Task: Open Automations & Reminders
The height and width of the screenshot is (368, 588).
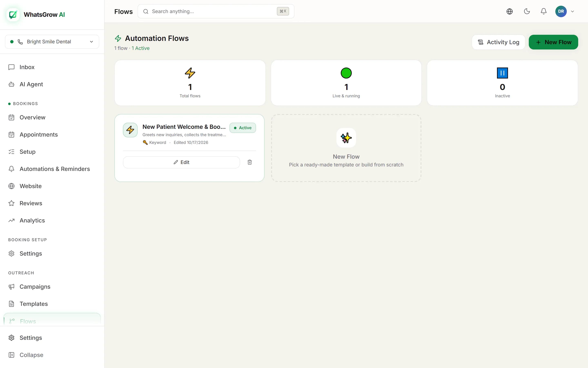Action: point(52,169)
